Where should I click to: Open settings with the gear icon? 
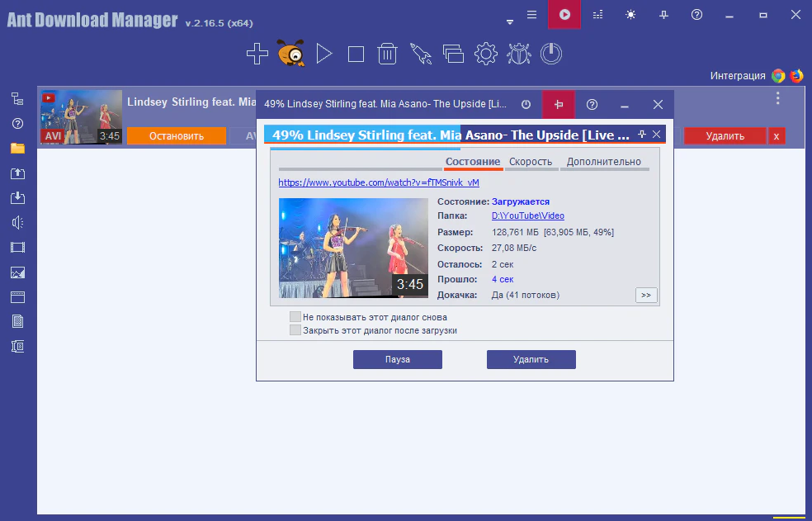point(485,54)
